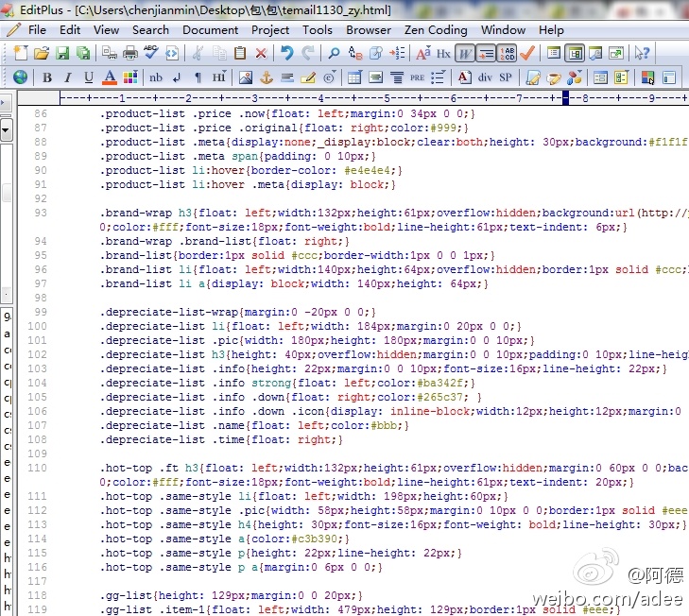
Task: Click the orange check mark icon
Action: tap(527, 53)
